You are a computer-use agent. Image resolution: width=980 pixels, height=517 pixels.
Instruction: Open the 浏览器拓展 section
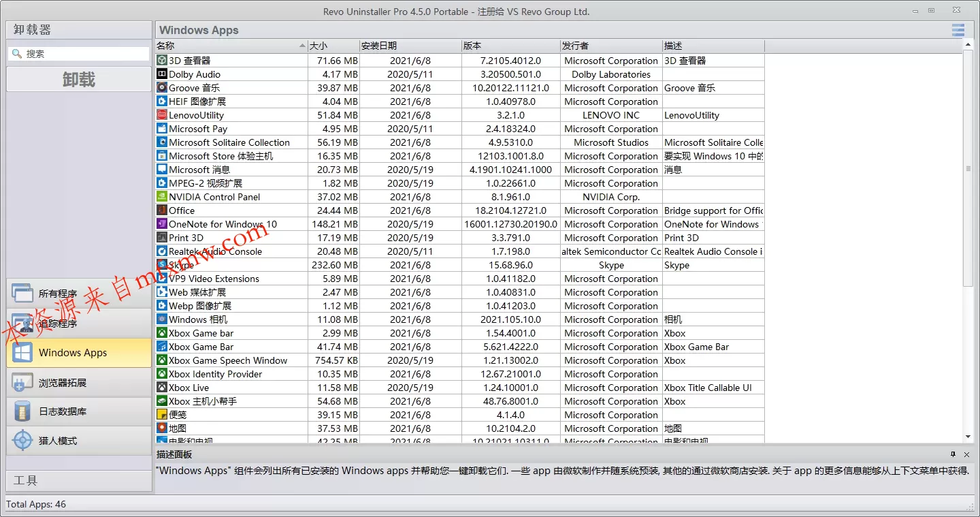coord(79,382)
